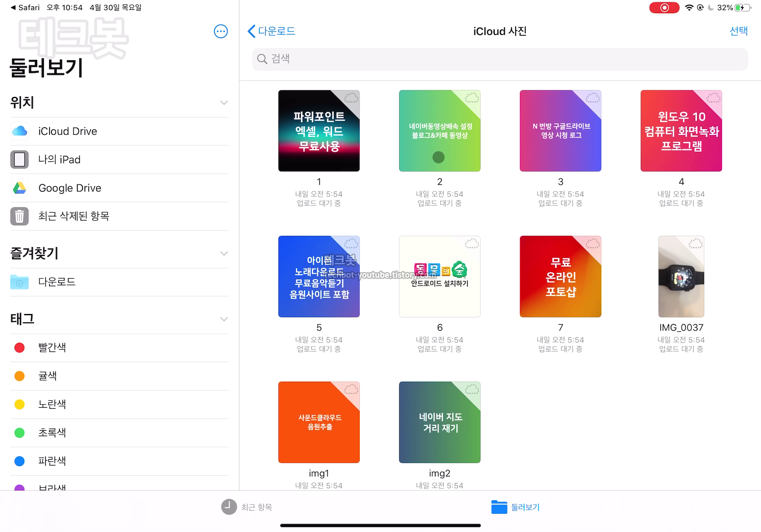The width and height of the screenshot is (761, 532).
Task: Go back to 다운로드 folder
Action: [272, 31]
